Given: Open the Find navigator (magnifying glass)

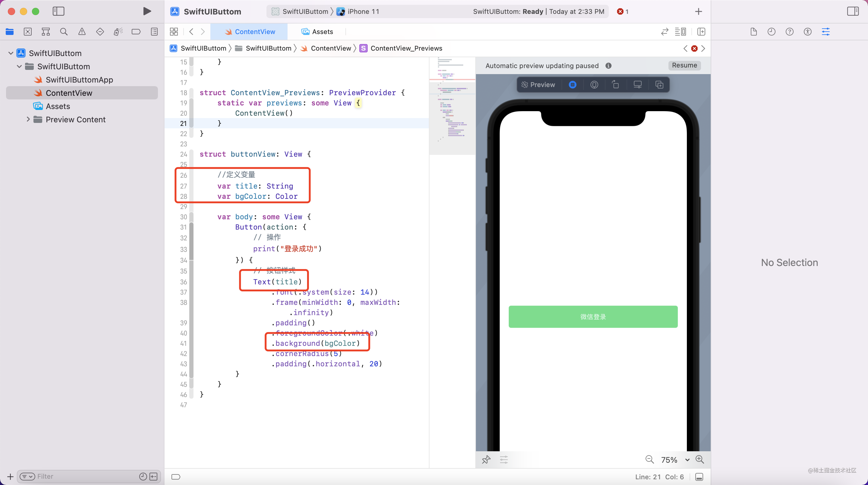Looking at the screenshot, I should pos(64,31).
